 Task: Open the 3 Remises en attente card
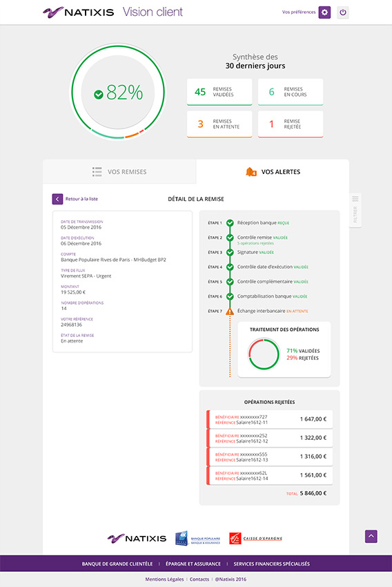point(219,124)
